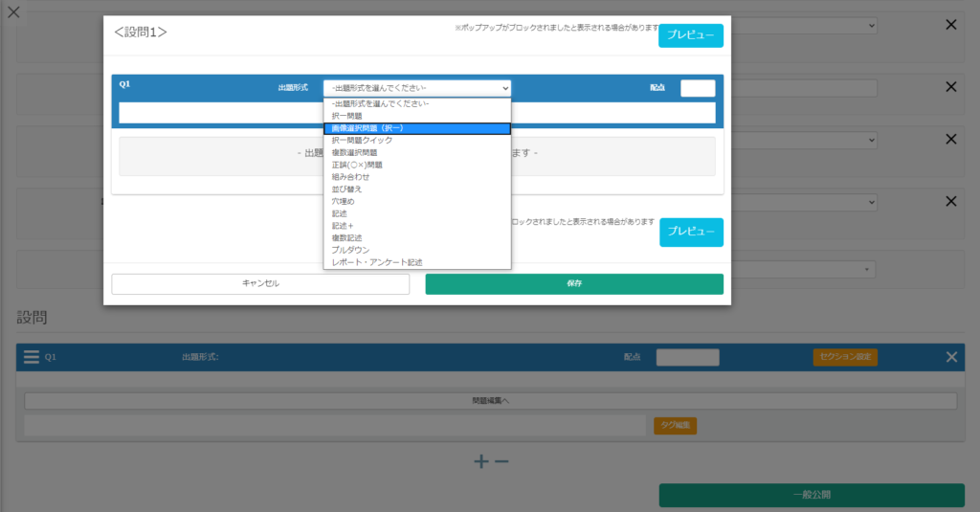The image size is (980, 512).
Task: Click the プレビュー button above the save bar
Action: pyautogui.click(x=691, y=232)
